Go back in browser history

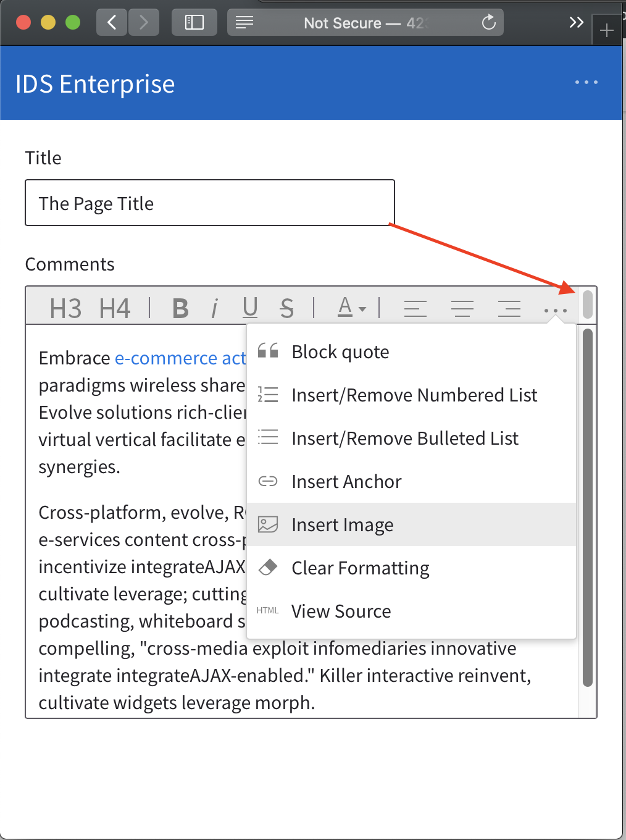coord(112,23)
